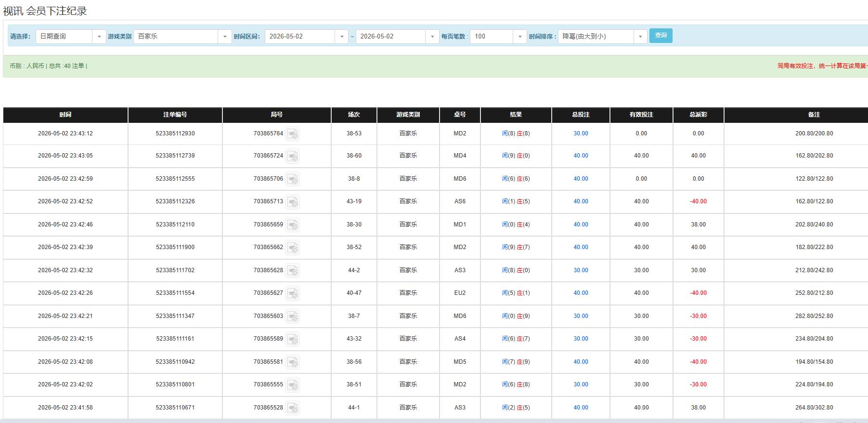This screenshot has width=868, height=423.
Task: Open video icon for round 703865603
Action: click(293, 316)
